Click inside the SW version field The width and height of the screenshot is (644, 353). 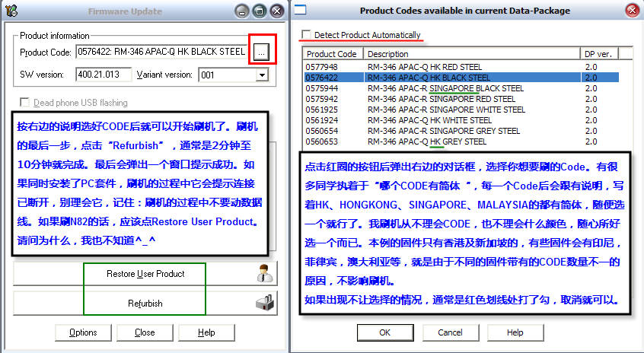pos(104,75)
